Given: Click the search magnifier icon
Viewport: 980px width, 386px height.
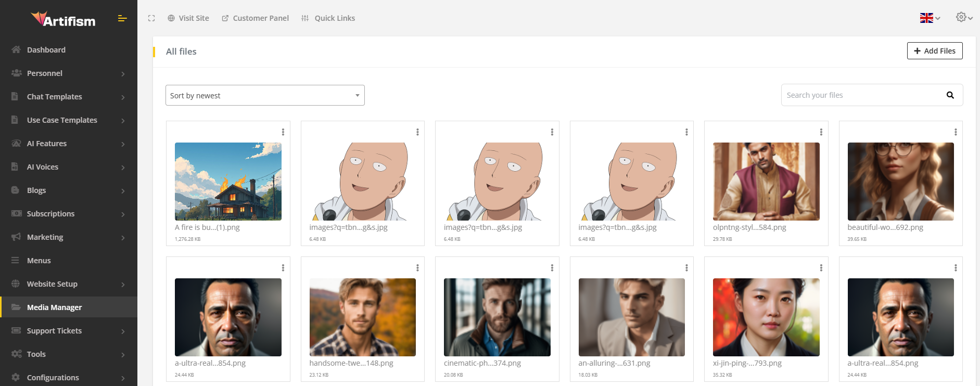Looking at the screenshot, I should pyautogui.click(x=950, y=95).
